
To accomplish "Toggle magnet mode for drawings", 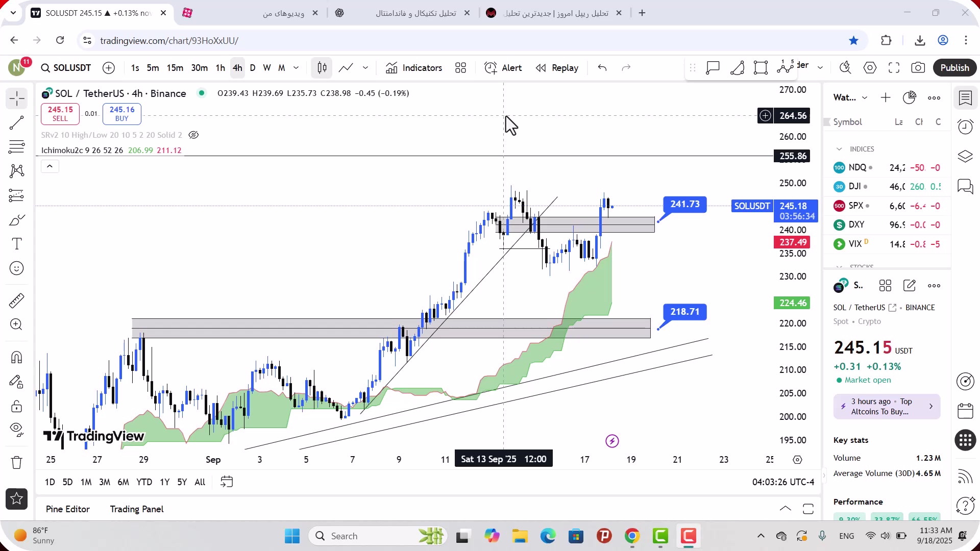I will click(17, 357).
